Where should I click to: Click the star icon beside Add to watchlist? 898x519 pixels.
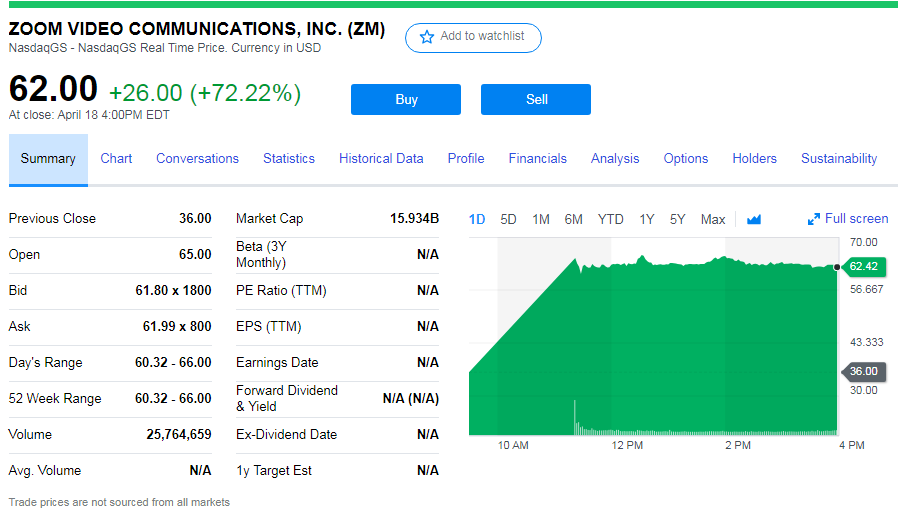(x=427, y=37)
